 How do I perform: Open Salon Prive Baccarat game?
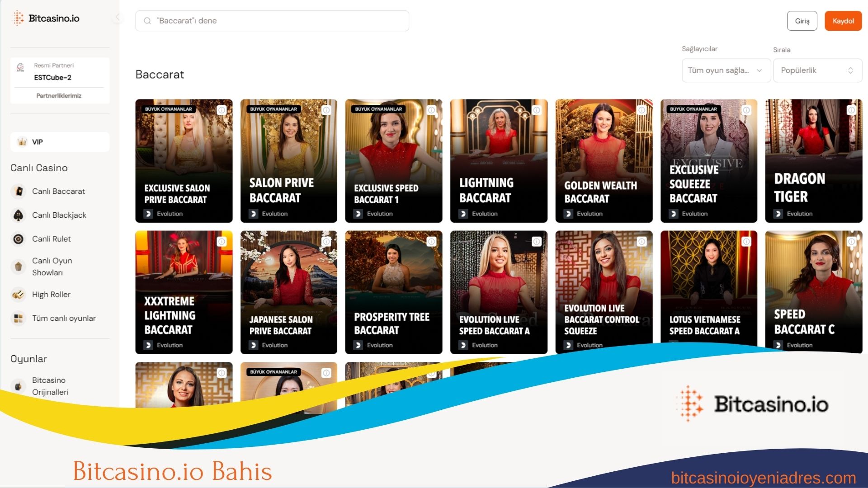click(289, 161)
